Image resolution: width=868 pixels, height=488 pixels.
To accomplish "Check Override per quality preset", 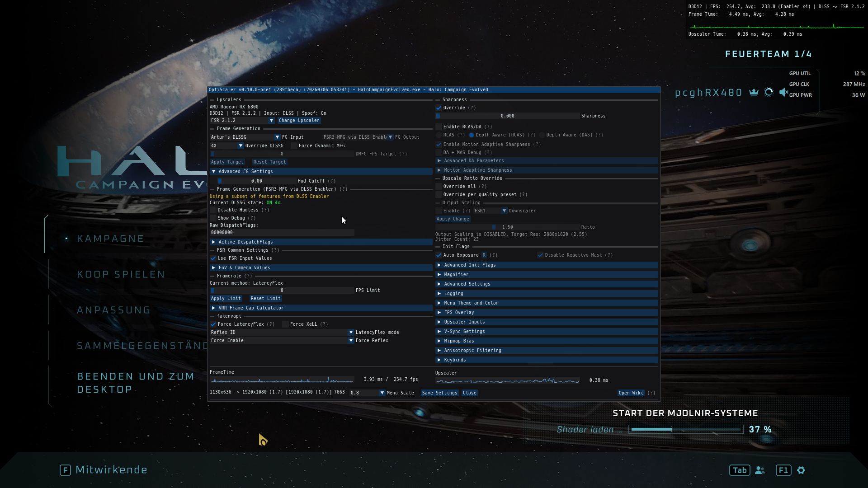I will tap(439, 195).
